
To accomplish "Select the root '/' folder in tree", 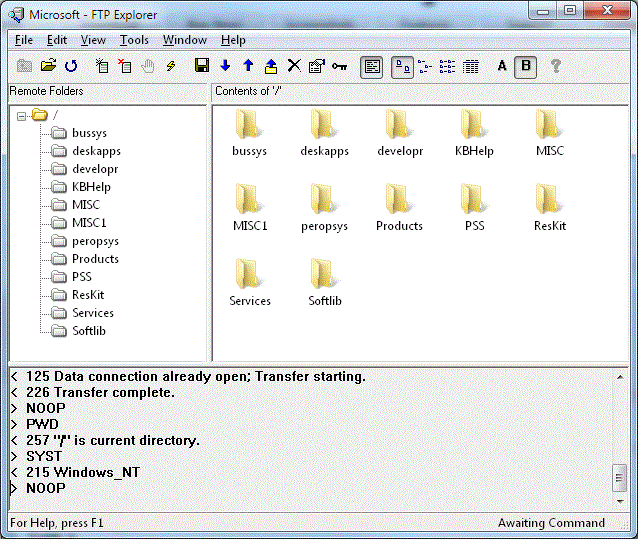I will pyautogui.click(x=45, y=115).
